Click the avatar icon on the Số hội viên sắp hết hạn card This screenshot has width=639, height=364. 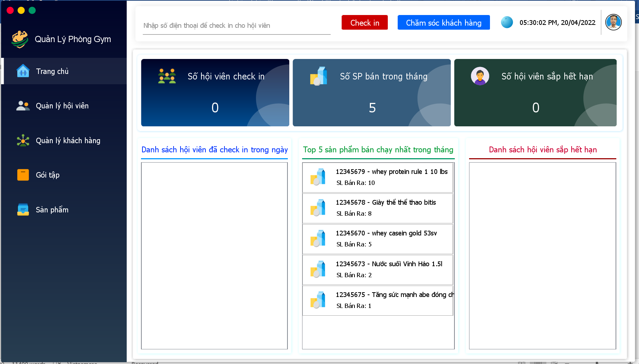[480, 76]
